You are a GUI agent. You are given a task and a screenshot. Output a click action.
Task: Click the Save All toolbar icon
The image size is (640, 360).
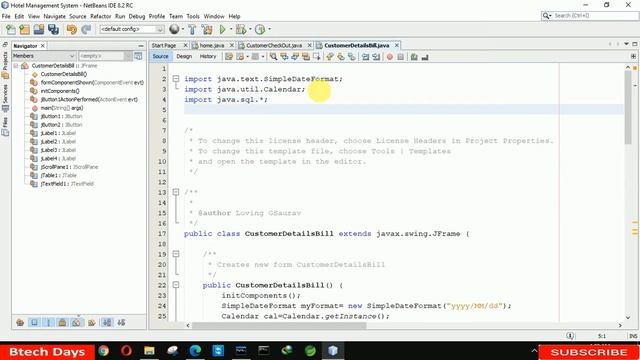[53, 29]
